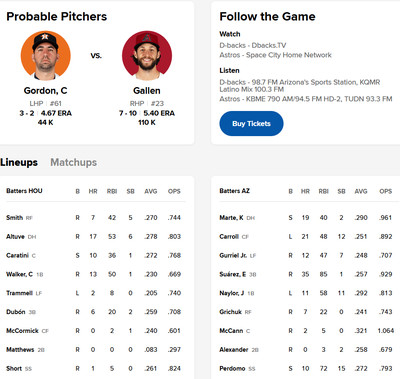The image size is (400, 379).
Task: Click the Dbacks.TV watch listing
Action: click(253, 45)
